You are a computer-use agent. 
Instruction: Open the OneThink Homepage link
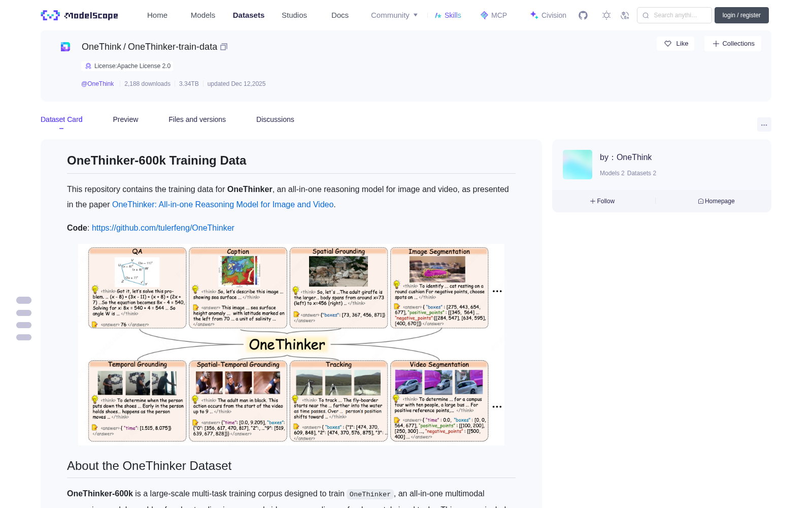click(x=716, y=201)
